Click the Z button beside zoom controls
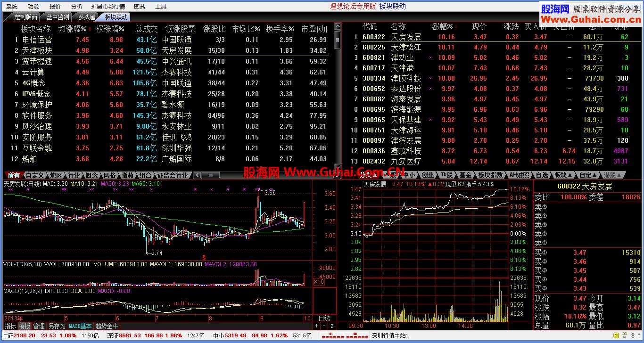Image resolution: width=644 pixels, height=343 pixels. coord(332,326)
